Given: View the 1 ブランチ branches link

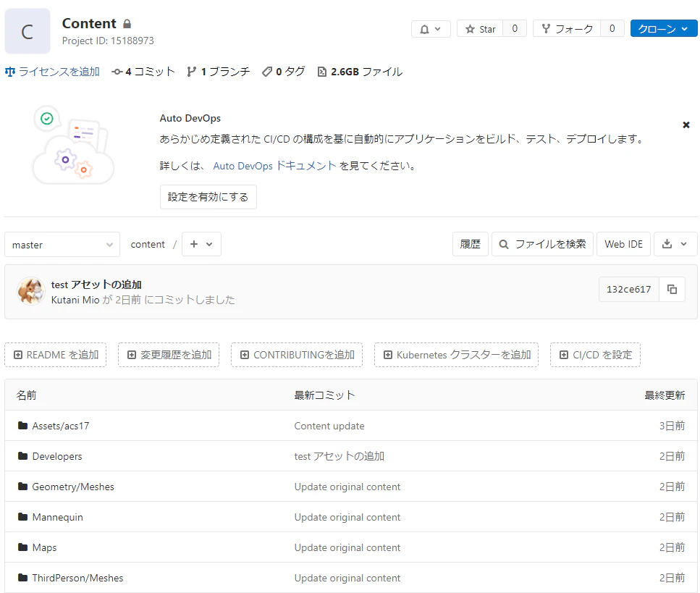Looking at the screenshot, I should click(219, 72).
